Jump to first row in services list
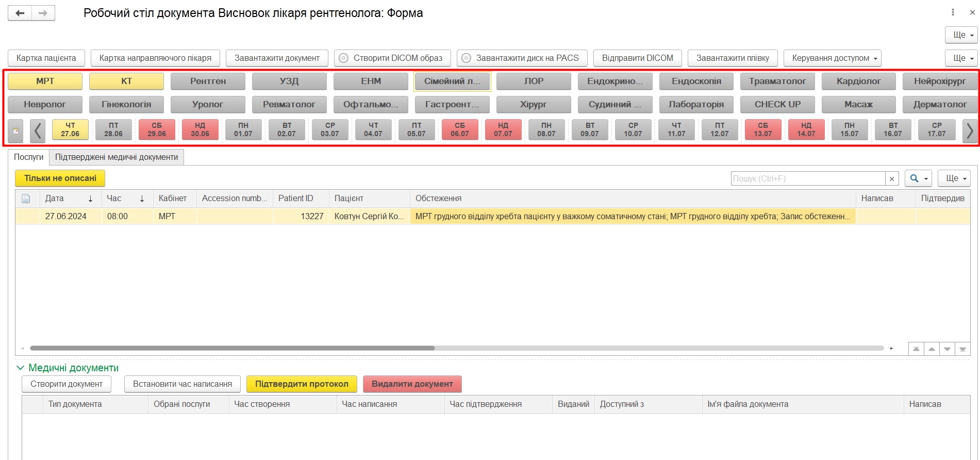This screenshot has height=460, width=980. 916,349
